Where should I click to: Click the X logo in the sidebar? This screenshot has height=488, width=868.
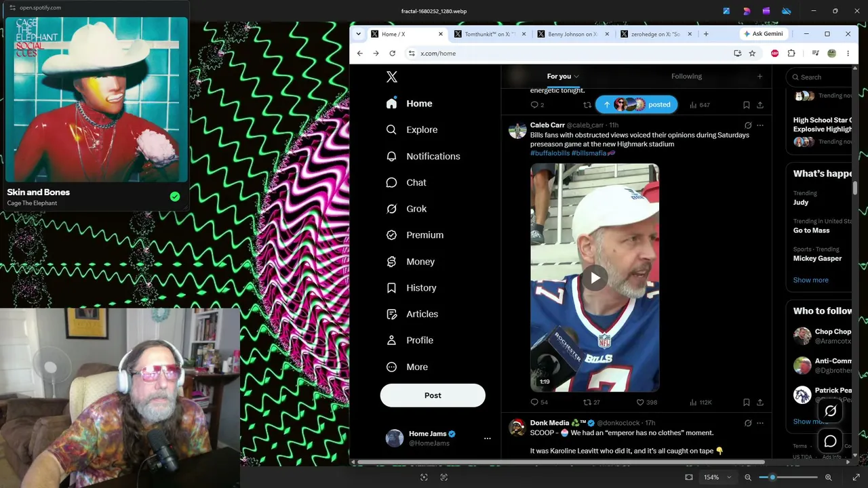point(392,77)
